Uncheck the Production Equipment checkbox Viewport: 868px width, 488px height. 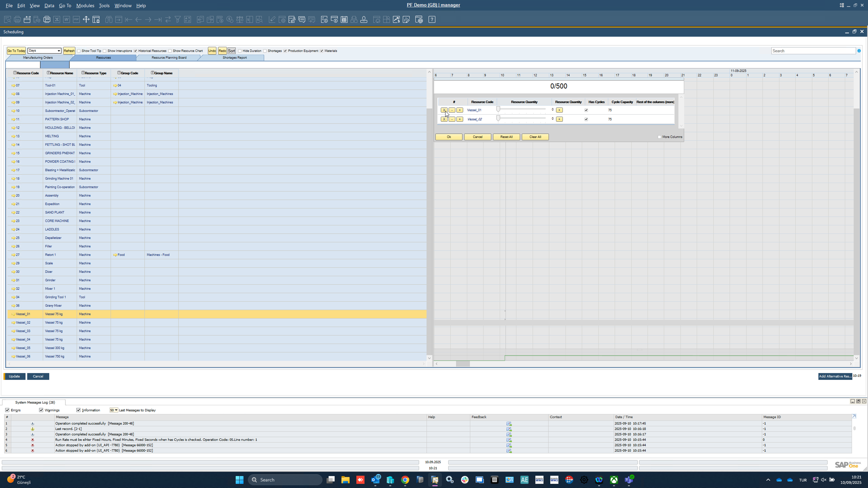tap(285, 51)
